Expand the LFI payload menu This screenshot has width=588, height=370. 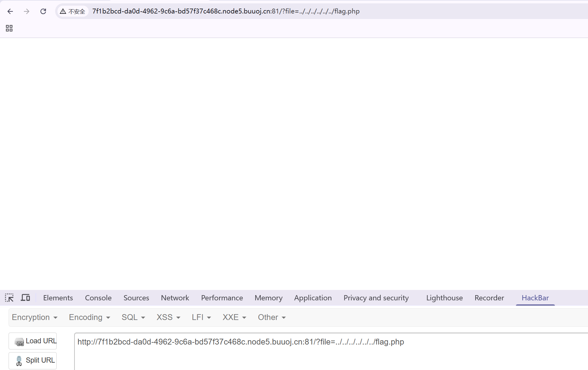tap(201, 317)
